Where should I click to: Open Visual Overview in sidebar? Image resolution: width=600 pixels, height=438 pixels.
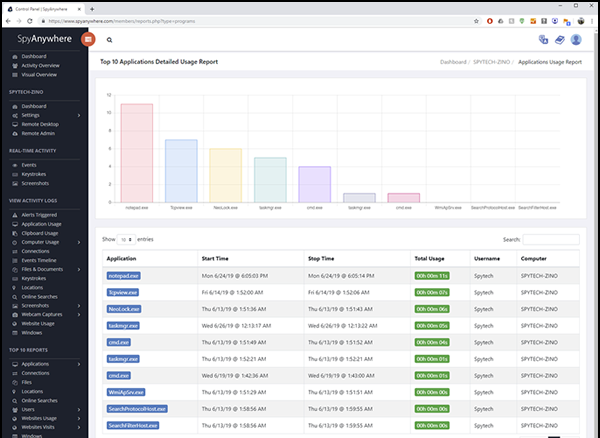pos(39,75)
